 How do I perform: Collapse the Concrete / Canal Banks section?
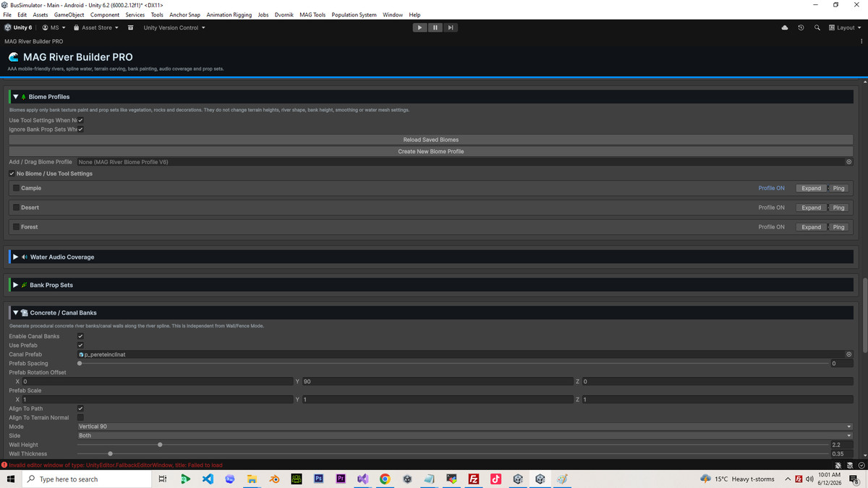click(16, 313)
